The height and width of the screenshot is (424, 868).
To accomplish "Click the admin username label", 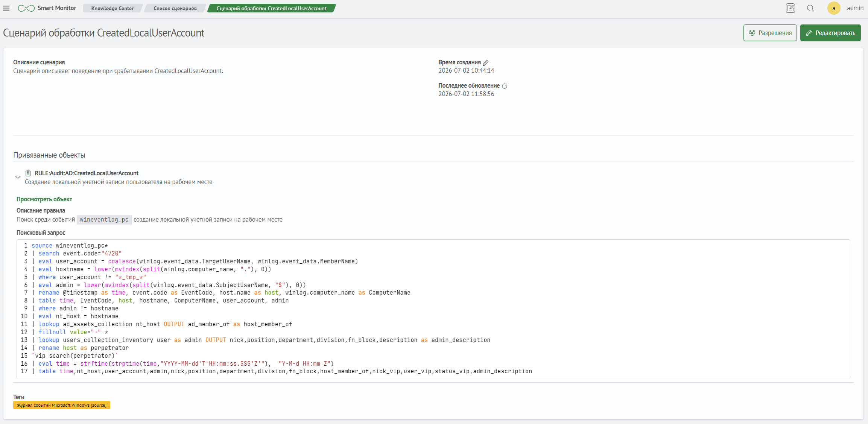I will 855,8.
